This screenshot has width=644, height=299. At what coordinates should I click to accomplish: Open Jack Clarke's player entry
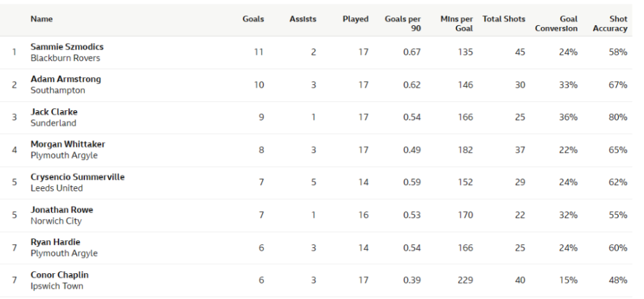(x=54, y=112)
